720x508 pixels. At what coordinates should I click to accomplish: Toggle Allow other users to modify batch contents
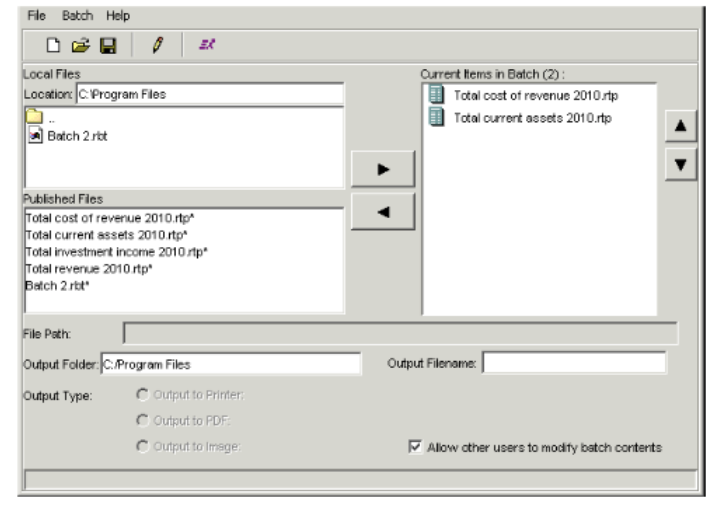click(417, 447)
